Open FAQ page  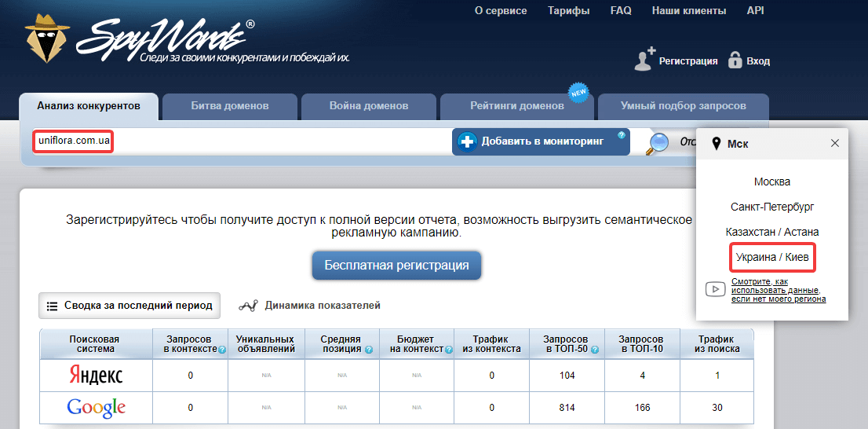621,10
